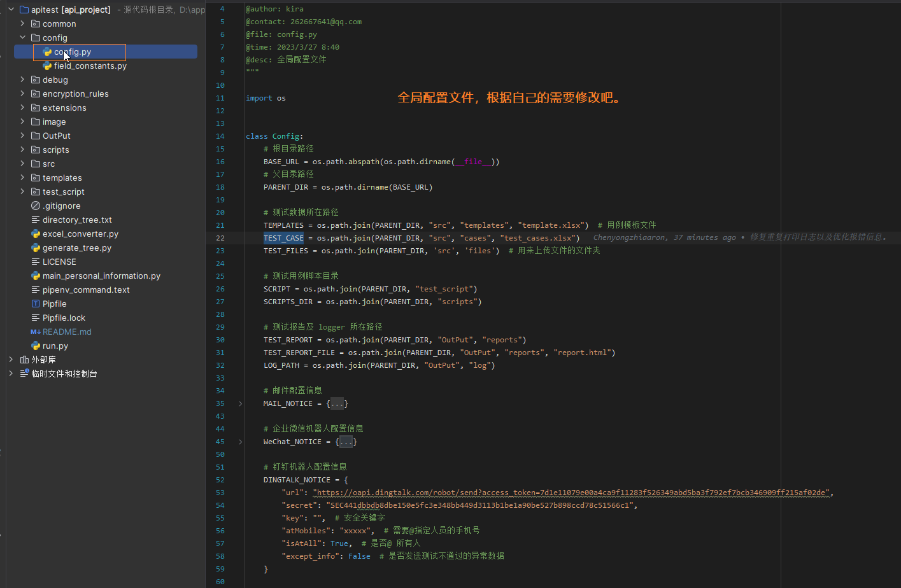Image resolution: width=901 pixels, height=588 pixels.
Task: Open field_constants.py from the tree
Action: point(90,66)
